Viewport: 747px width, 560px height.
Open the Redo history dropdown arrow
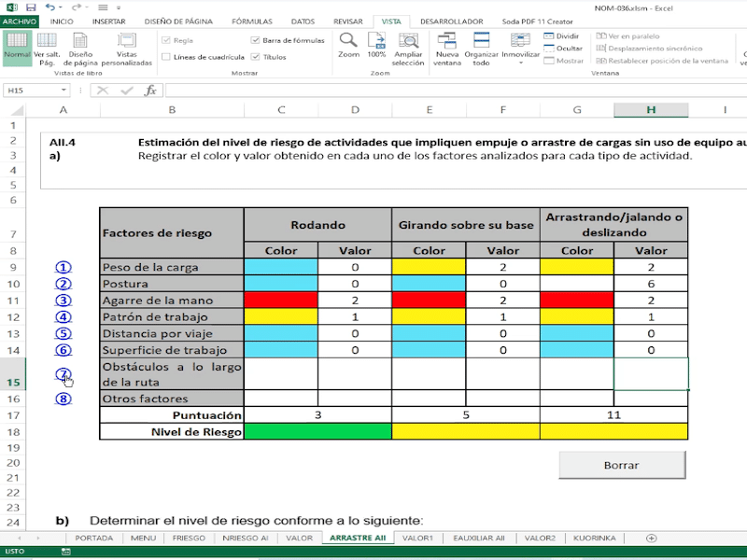(x=86, y=7)
